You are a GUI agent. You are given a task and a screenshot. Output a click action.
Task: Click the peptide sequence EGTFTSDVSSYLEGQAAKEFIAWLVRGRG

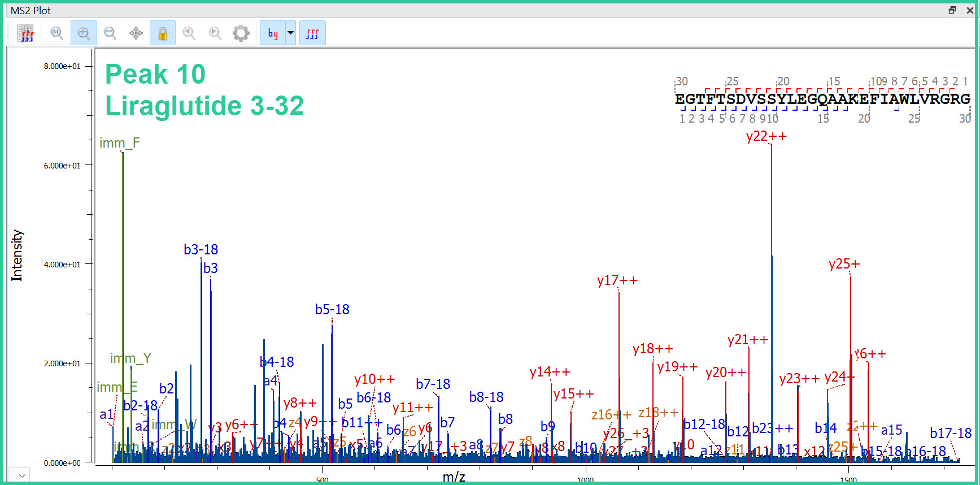[822, 99]
